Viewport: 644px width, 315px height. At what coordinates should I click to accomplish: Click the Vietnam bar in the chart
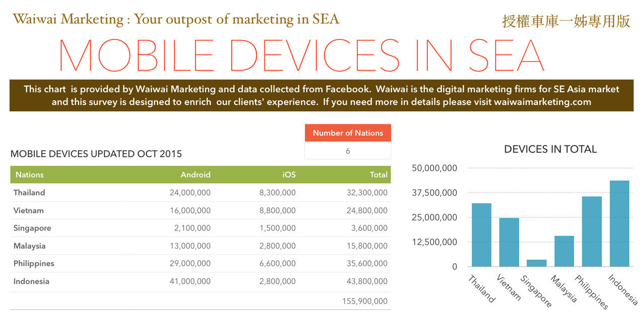coord(509,242)
